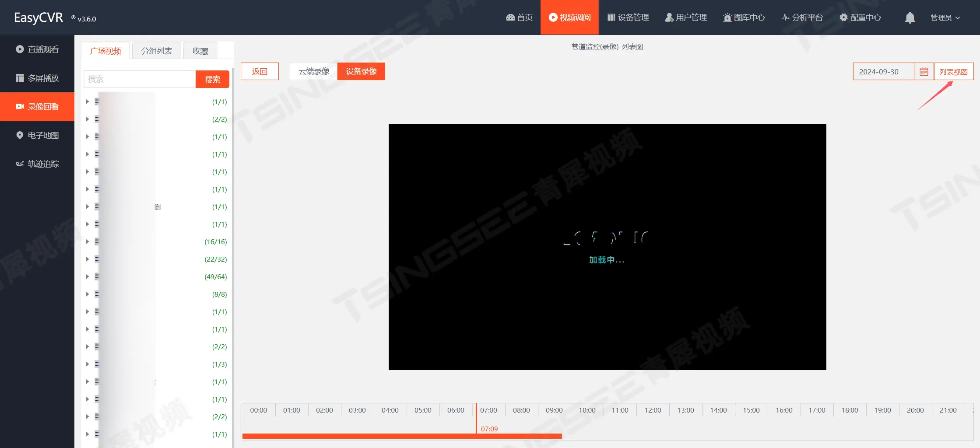Go to 直播观看 in sidebar
Image resolution: width=980 pixels, height=448 pixels.
[37, 49]
